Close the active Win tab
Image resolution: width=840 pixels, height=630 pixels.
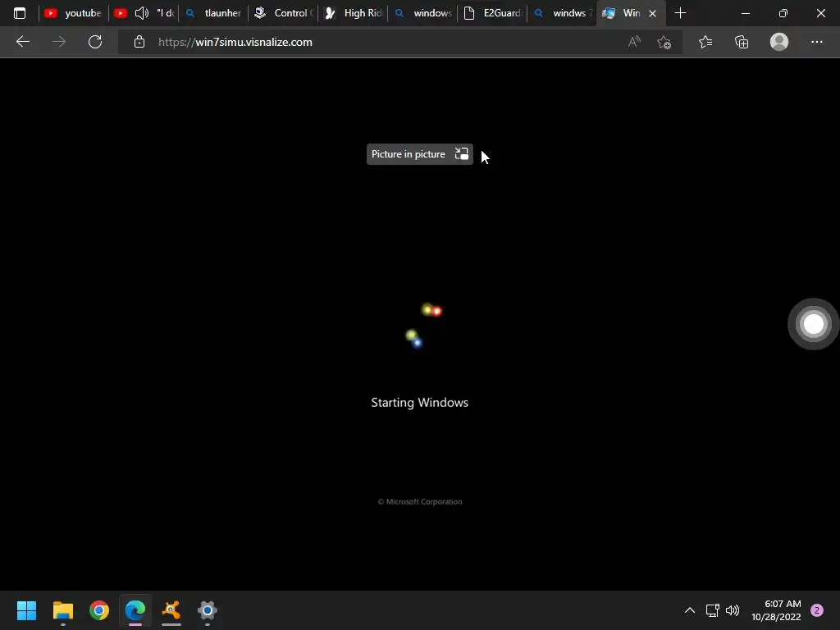point(652,13)
